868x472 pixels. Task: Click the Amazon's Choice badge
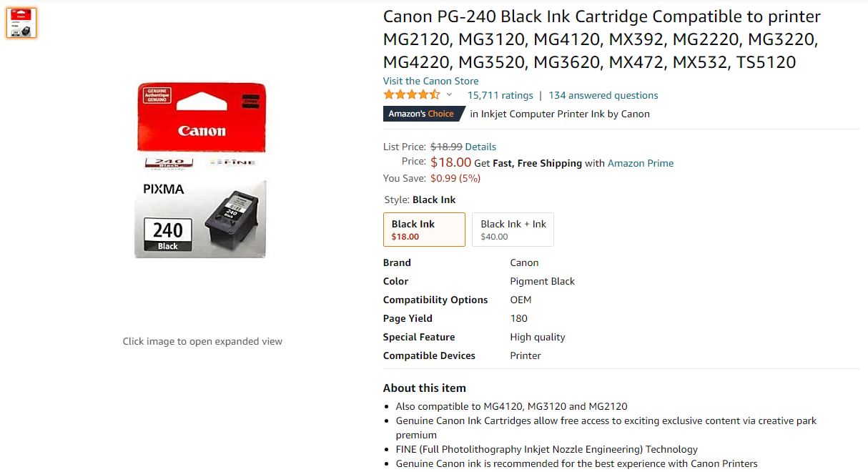pos(423,113)
